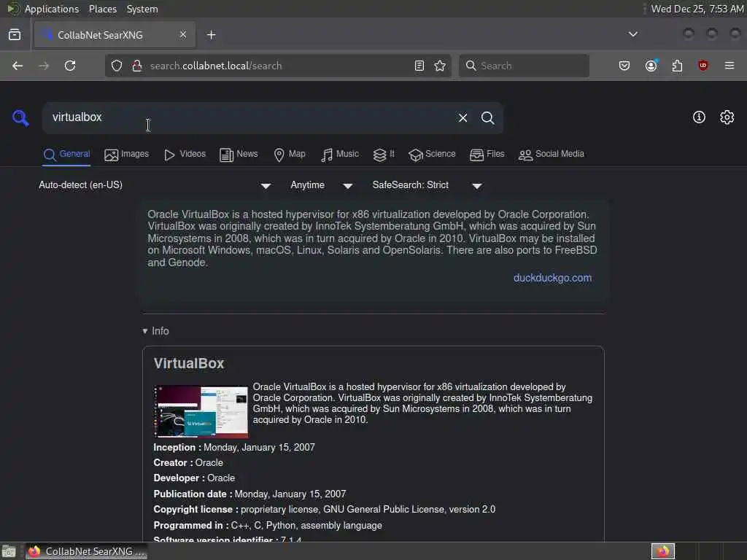Open the Auto-detect (en-US) language dropdown
The height and width of the screenshot is (560, 747).
pyautogui.click(x=155, y=185)
